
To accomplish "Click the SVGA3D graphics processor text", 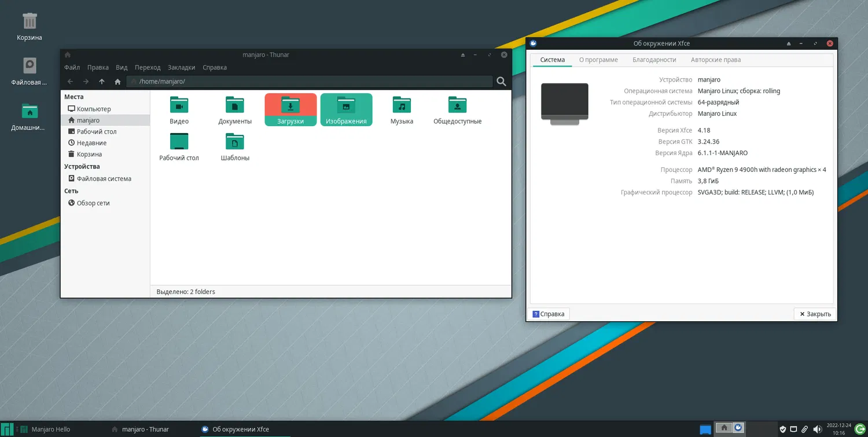I will click(x=756, y=192).
